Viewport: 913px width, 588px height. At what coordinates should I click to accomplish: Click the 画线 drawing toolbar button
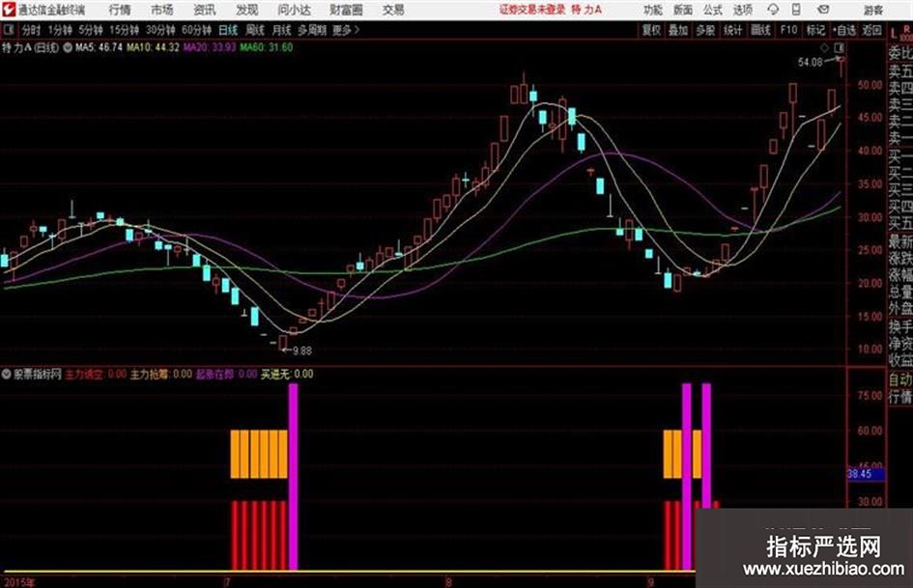click(x=760, y=30)
